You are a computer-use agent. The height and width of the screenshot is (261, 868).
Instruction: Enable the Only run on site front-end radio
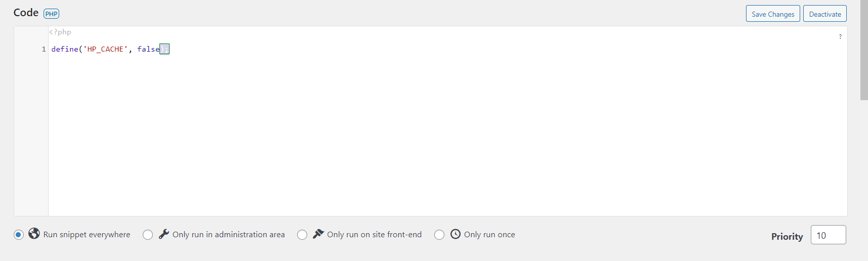point(302,235)
